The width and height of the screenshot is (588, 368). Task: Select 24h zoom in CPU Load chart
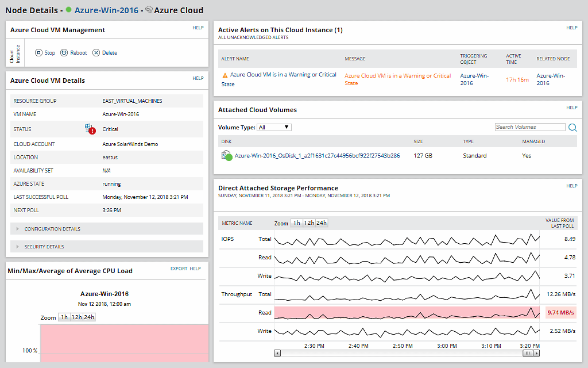(x=89, y=317)
